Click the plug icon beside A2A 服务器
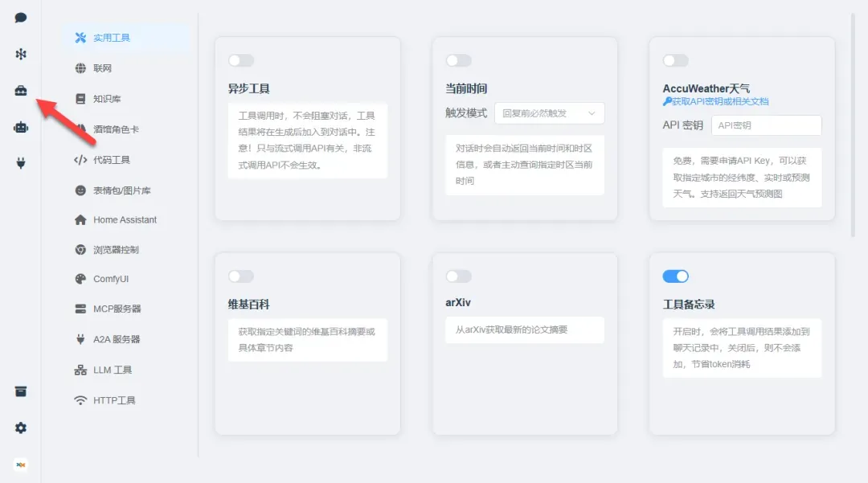 pos(81,339)
